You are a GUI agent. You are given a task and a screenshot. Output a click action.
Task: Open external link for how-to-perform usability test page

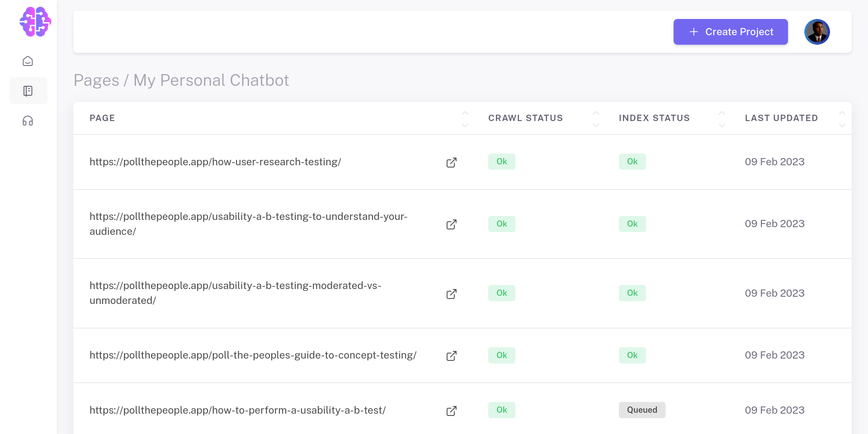pos(451,411)
